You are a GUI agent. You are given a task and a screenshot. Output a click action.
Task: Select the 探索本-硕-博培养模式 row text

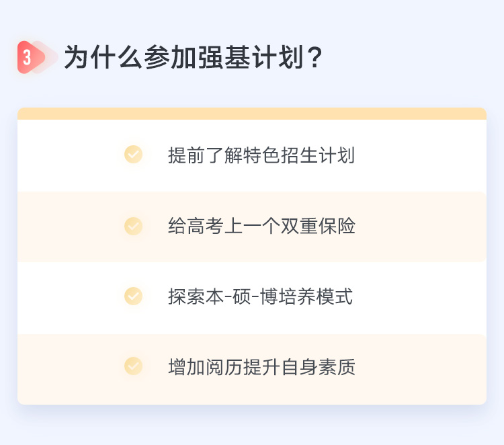(260, 296)
